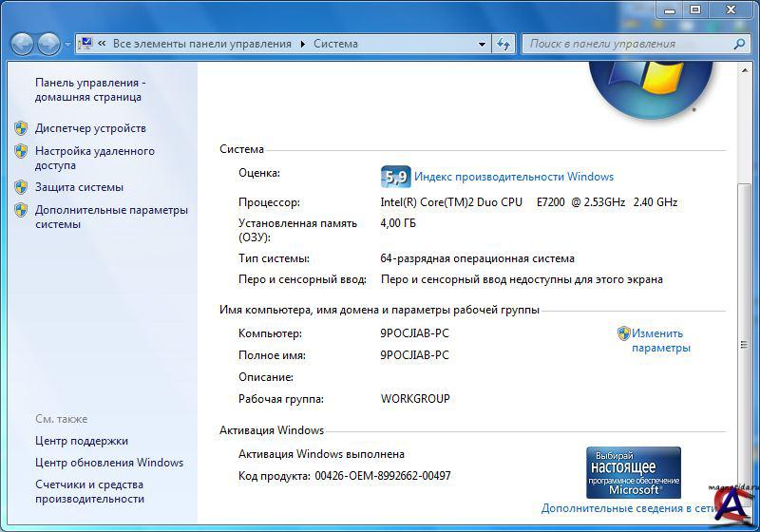
Task: Click shield icon beside Изменить параметры
Action: click(x=623, y=333)
